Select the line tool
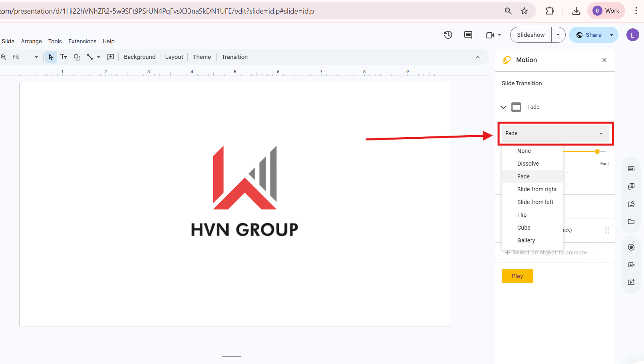 click(90, 57)
